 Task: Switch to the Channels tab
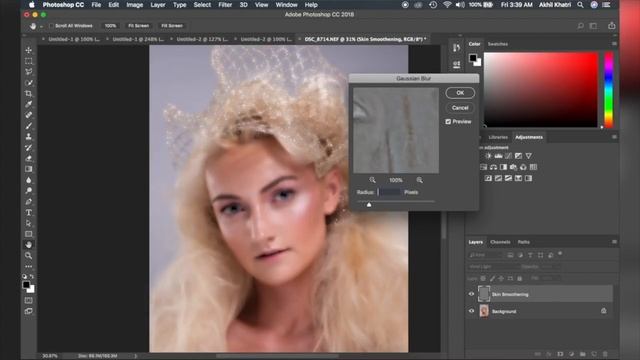[x=500, y=242]
